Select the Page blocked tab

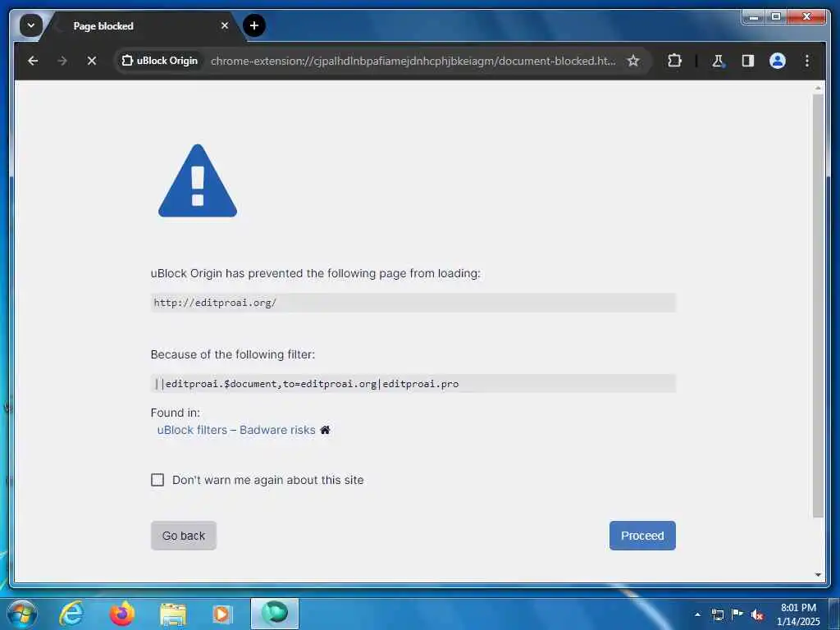tap(142, 25)
